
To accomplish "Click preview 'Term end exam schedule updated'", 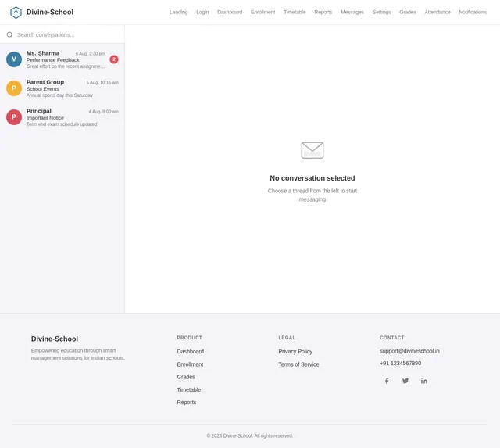I will point(62,124).
